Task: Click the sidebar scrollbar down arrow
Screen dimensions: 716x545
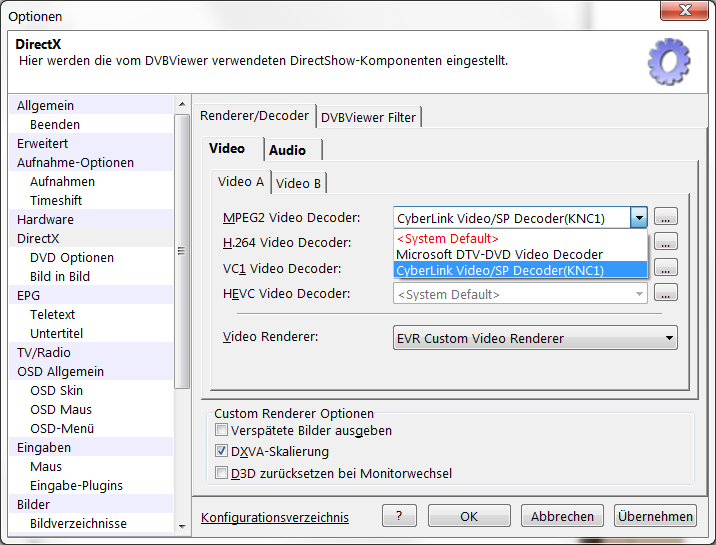Action: [182, 526]
